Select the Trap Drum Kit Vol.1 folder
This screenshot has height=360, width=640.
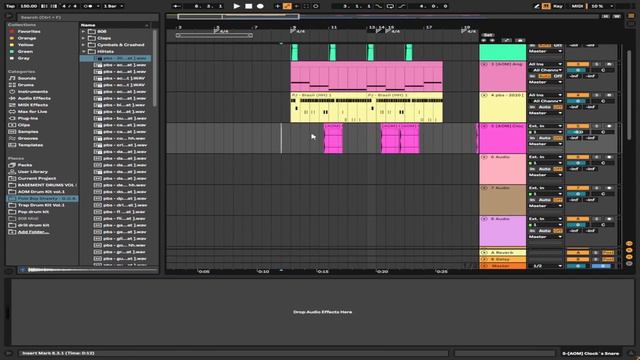point(41,205)
